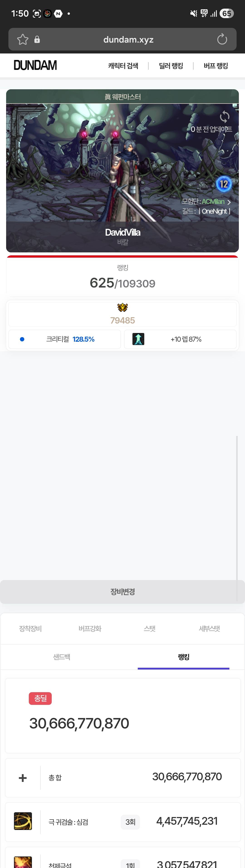Switch to the 버프강화 tab
The image size is (245, 868).
click(x=90, y=629)
